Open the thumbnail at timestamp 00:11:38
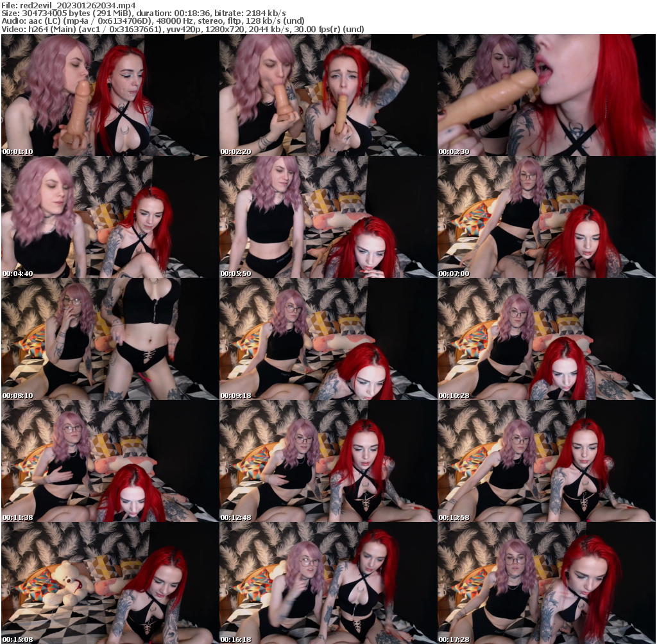The image size is (657, 644). click(109, 460)
